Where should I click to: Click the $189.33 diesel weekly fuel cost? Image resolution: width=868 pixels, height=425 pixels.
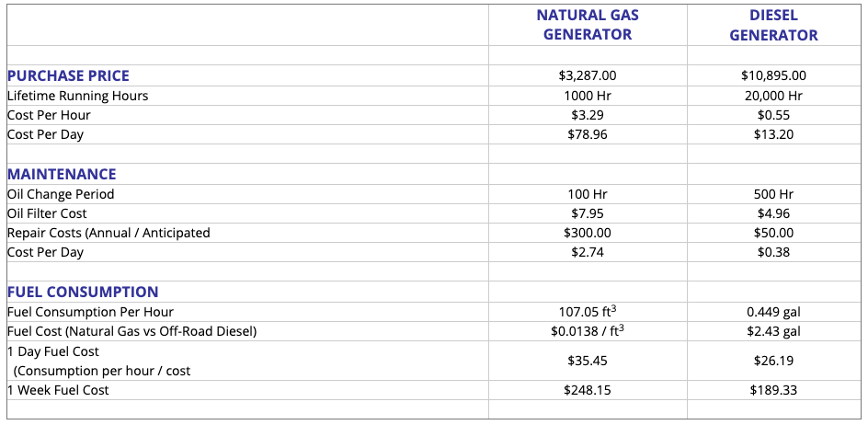click(773, 390)
